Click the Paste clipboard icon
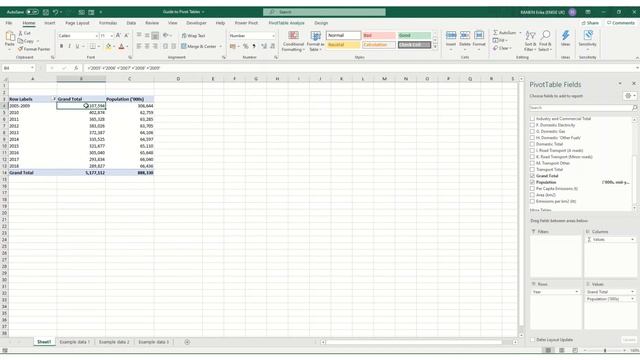The height and width of the screenshot is (360, 640). [x=10, y=37]
